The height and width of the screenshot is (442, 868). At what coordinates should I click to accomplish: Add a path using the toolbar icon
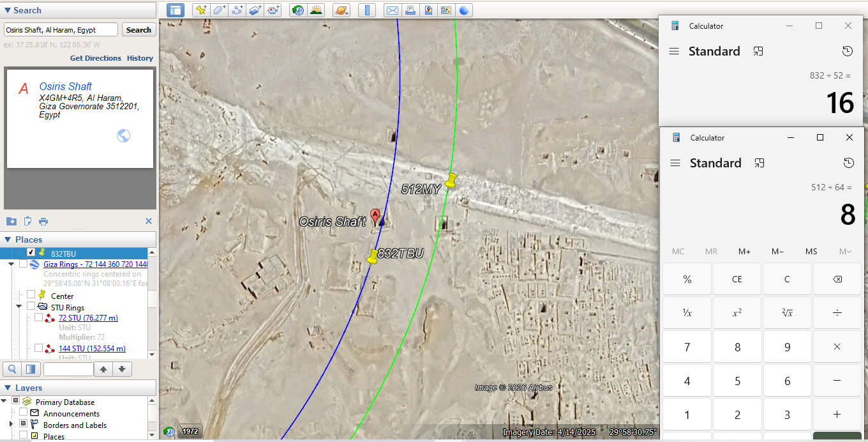pos(237,10)
